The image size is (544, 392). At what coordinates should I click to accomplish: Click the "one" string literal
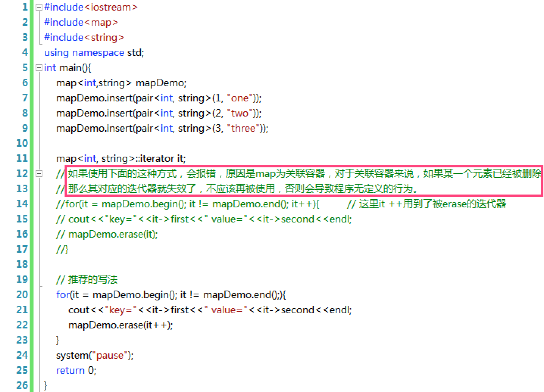coord(240,98)
